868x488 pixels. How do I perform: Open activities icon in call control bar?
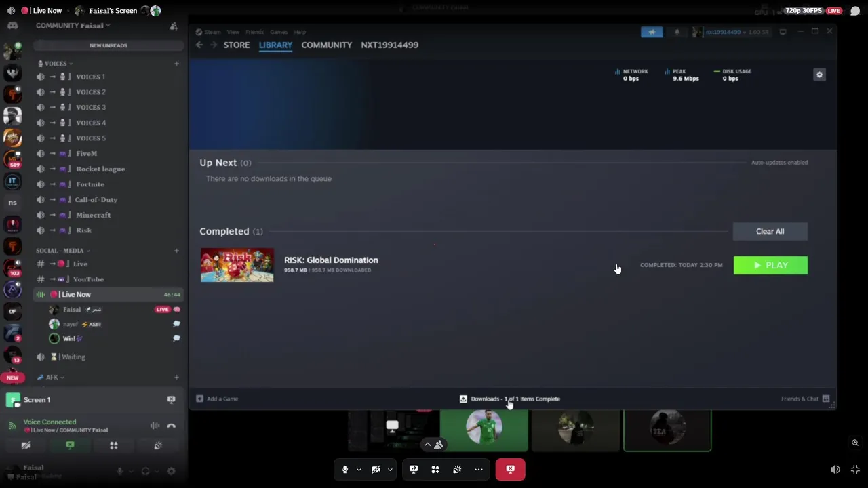[435, 469]
